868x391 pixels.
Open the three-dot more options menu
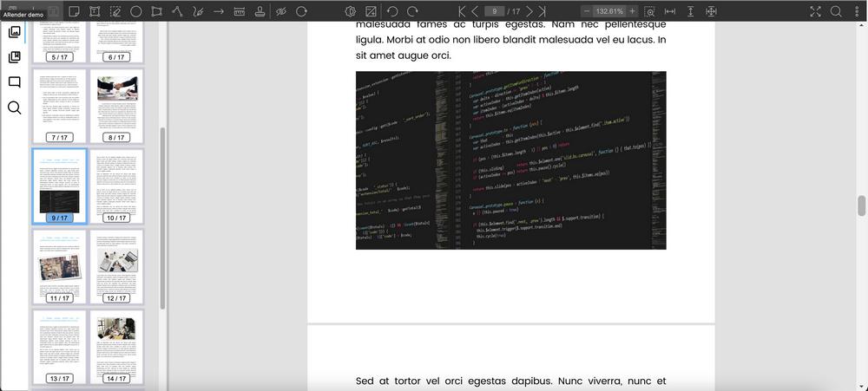(857, 11)
